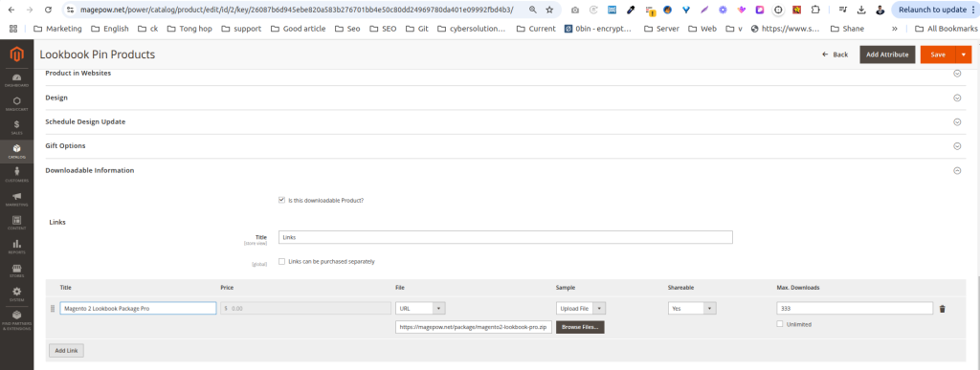980x370 pixels.
Task: Focus the link title Magento 2 Lookbook field
Action: (138, 308)
